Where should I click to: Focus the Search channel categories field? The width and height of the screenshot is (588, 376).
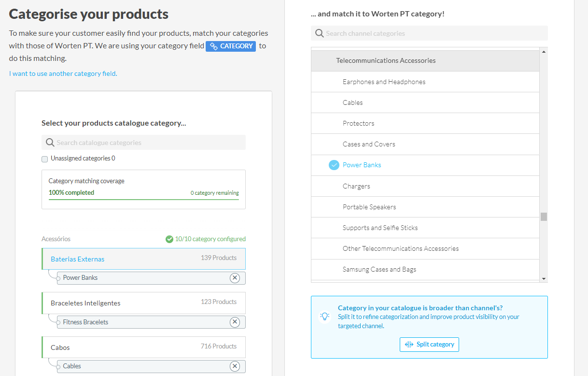(434, 33)
